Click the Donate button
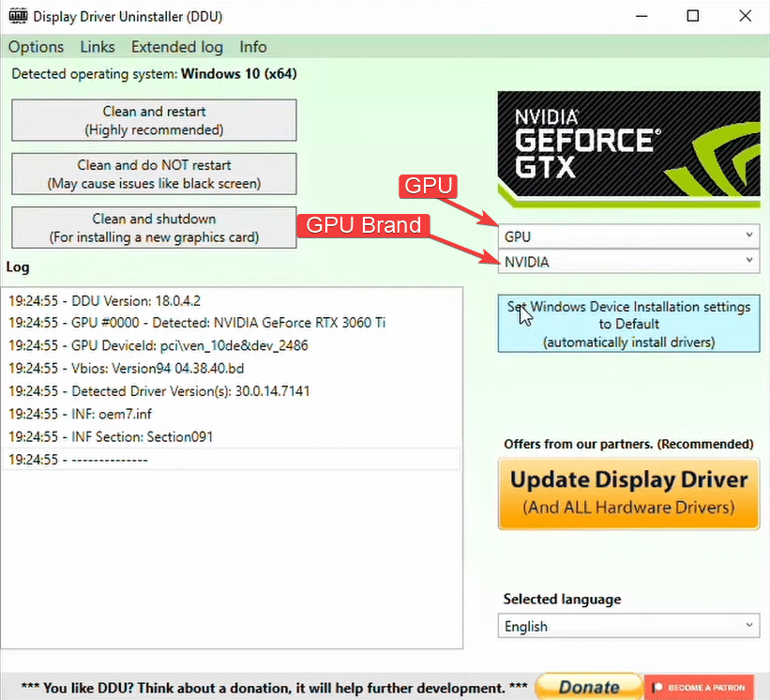 [589, 687]
